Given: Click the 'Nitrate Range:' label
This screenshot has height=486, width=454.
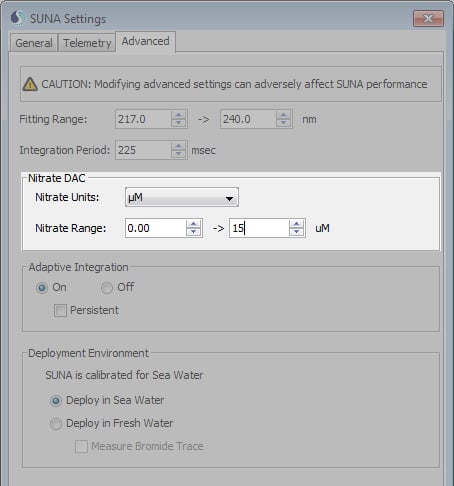Looking at the screenshot, I should pos(71,228).
